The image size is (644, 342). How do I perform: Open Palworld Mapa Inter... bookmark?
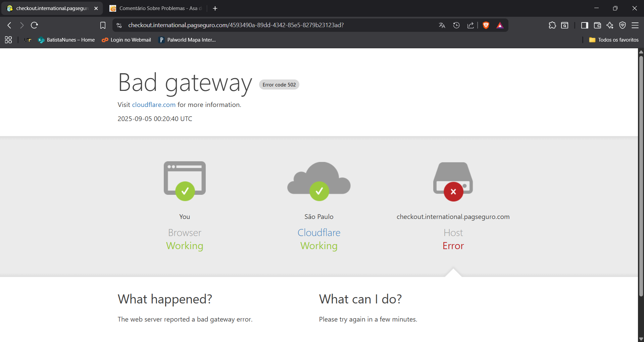click(x=187, y=40)
